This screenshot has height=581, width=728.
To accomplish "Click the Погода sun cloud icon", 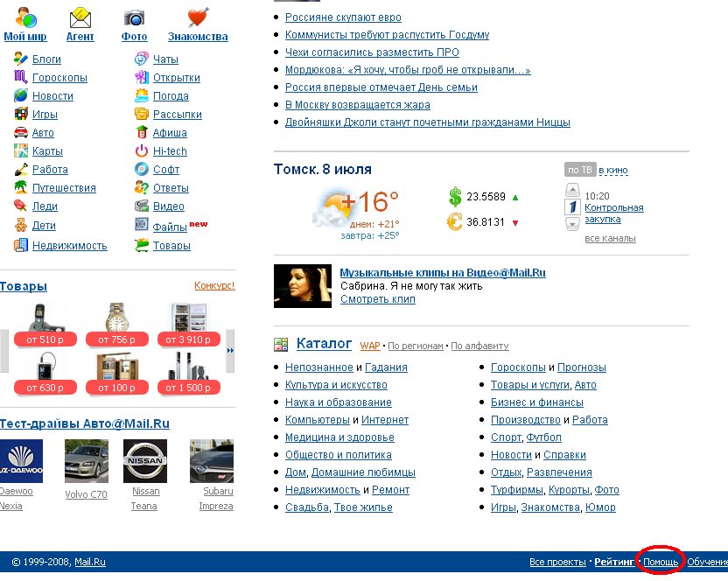I will click(x=142, y=95).
